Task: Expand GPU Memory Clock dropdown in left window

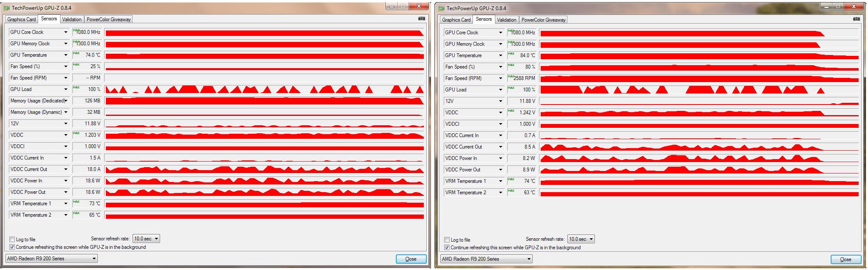Action: click(66, 44)
